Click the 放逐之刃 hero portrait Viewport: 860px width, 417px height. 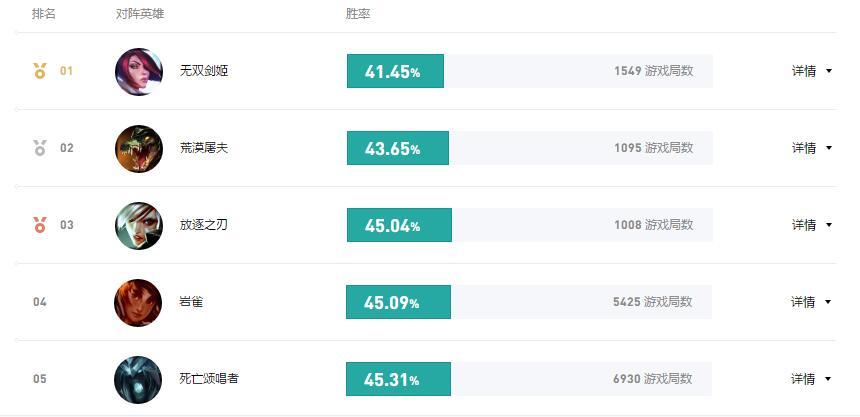(139, 225)
